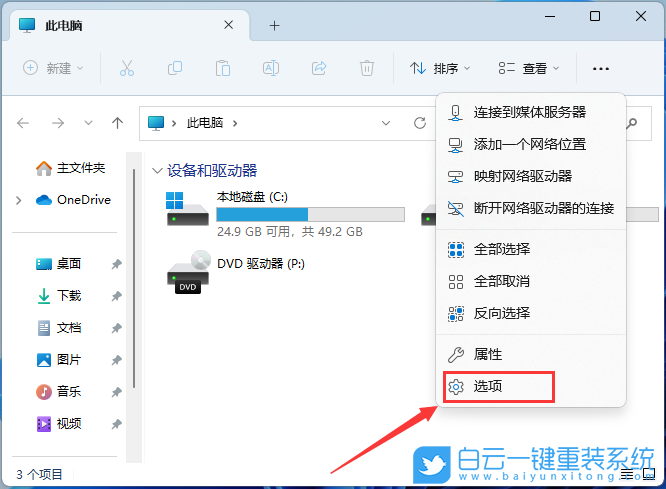Viewport: 666px width, 489px height.
Task: Open OneDrive in the sidebar
Action: coord(73,200)
